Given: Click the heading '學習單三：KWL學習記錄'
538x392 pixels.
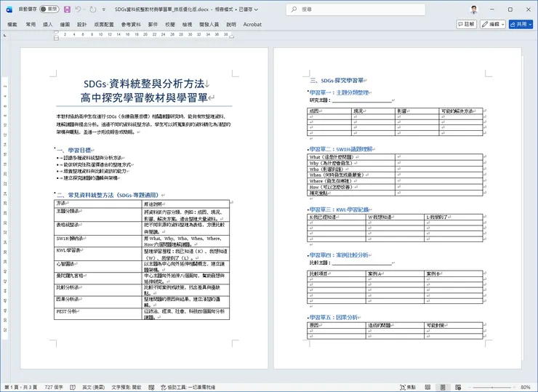Looking at the screenshot, I should [339, 209].
